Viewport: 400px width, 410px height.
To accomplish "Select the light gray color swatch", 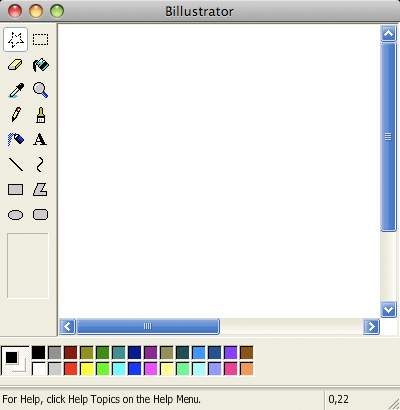I will [x=54, y=369].
